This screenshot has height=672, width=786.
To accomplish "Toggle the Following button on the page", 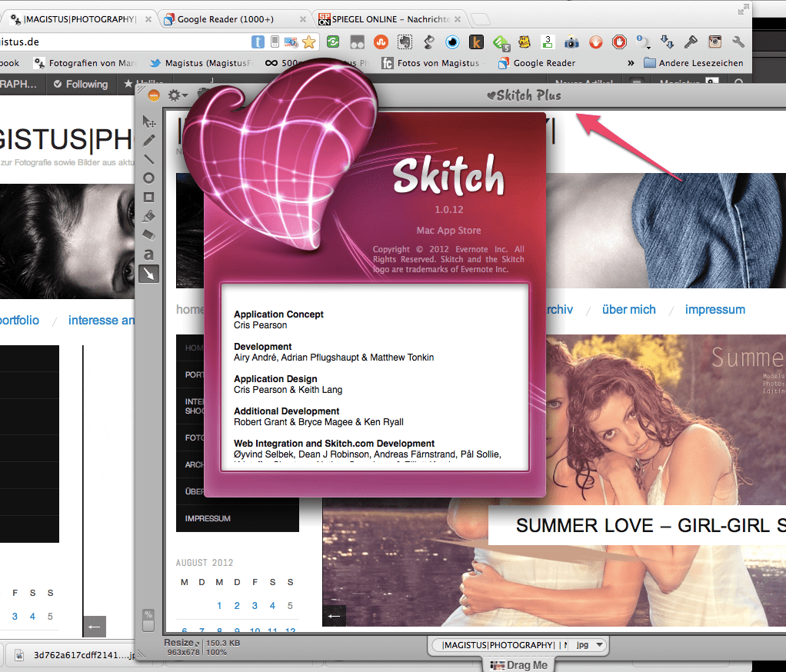I will (x=80, y=85).
